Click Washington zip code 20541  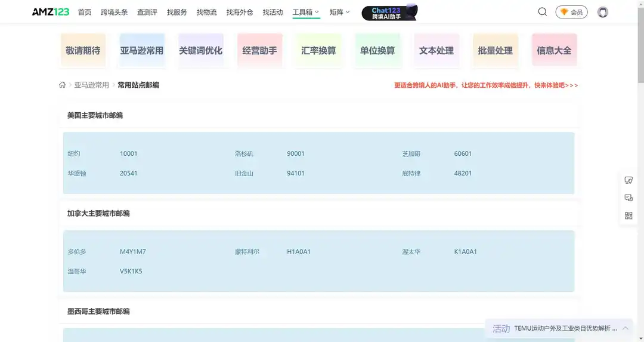129,173
